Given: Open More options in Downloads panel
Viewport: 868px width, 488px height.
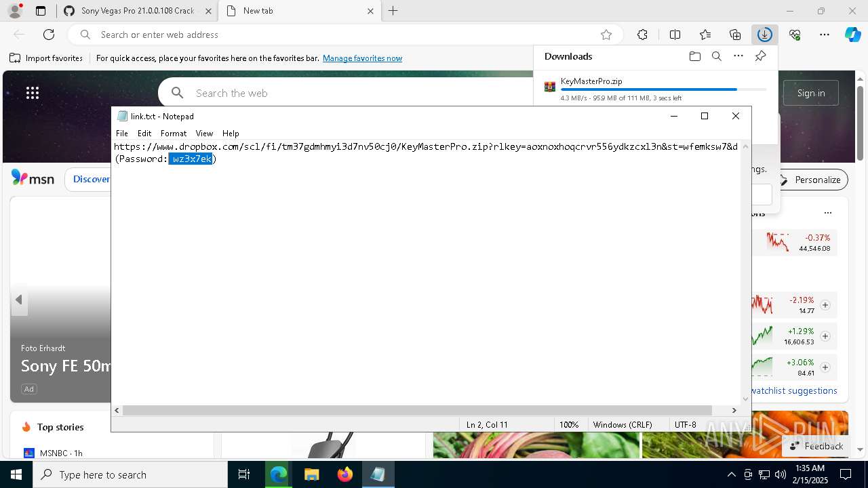Looking at the screenshot, I should pos(738,56).
